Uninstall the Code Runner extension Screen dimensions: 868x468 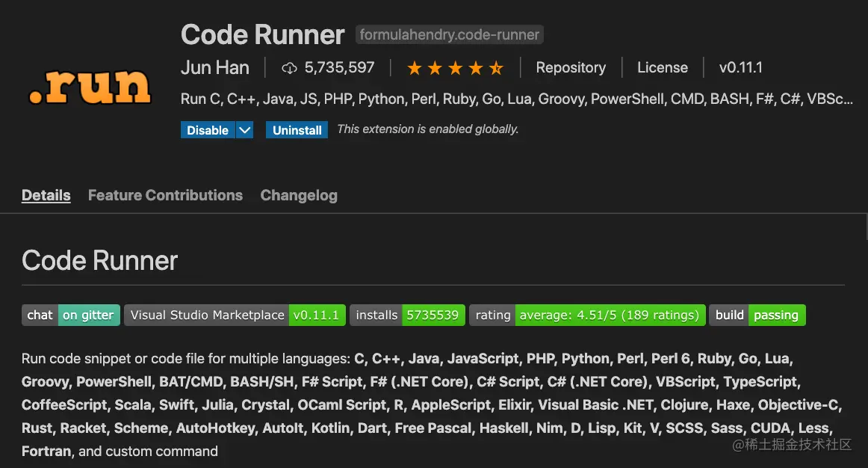[297, 130]
